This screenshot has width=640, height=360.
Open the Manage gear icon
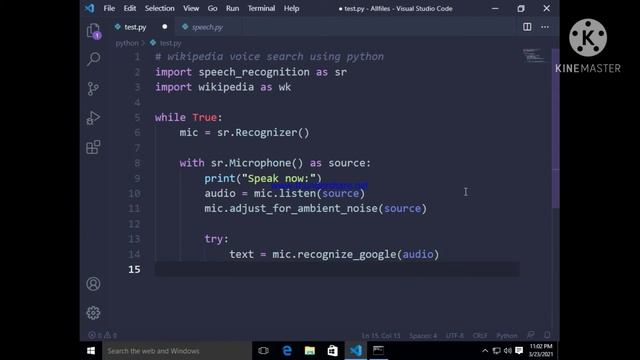[93, 313]
